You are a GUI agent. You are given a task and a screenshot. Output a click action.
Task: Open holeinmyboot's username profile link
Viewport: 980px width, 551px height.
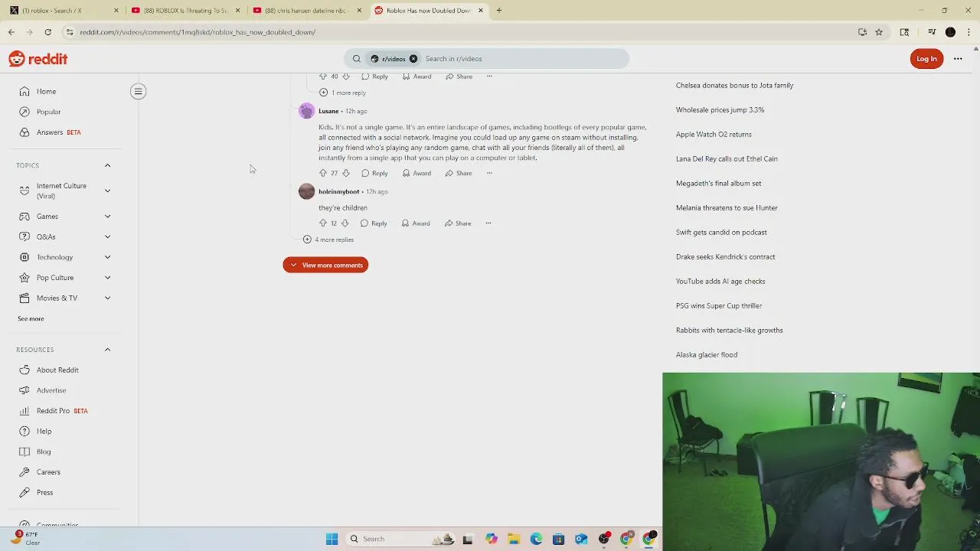tap(338, 191)
